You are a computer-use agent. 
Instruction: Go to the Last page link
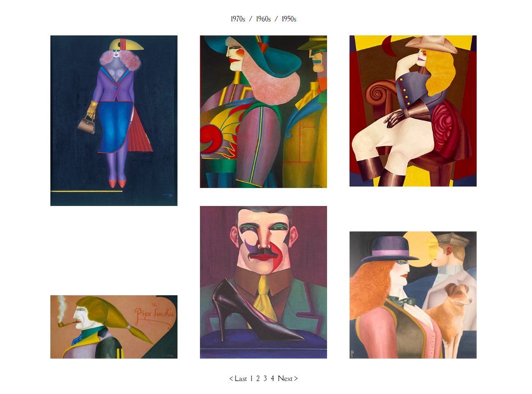click(x=240, y=379)
